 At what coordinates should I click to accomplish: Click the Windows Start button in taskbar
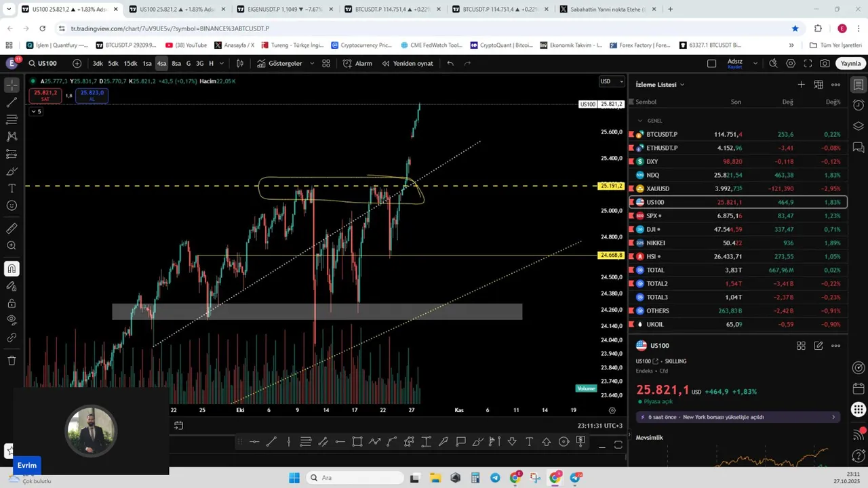294,478
